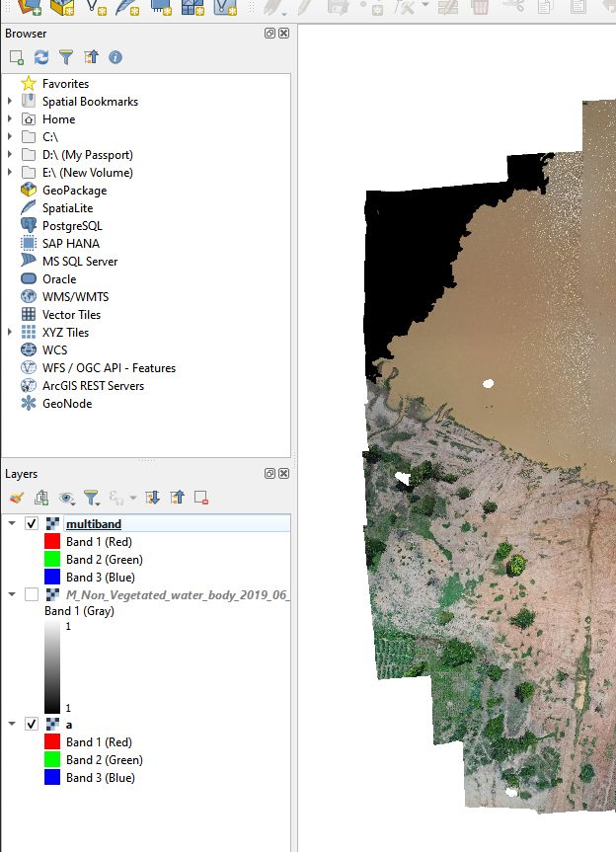Open the Filter Legend funnel dropdown
Screen dimensions: 616x852
[91, 498]
